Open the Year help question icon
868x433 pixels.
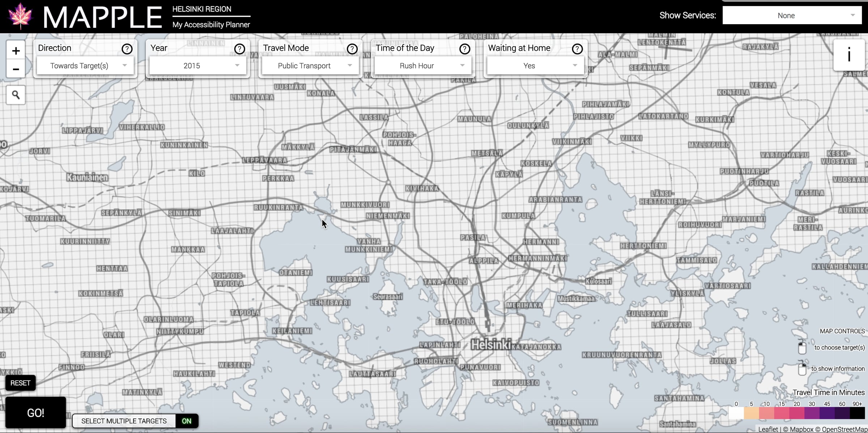pyautogui.click(x=239, y=49)
